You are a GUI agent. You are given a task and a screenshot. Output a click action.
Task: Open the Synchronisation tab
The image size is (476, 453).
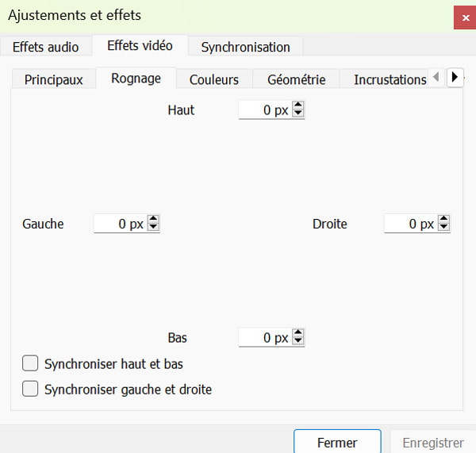(x=245, y=47)
